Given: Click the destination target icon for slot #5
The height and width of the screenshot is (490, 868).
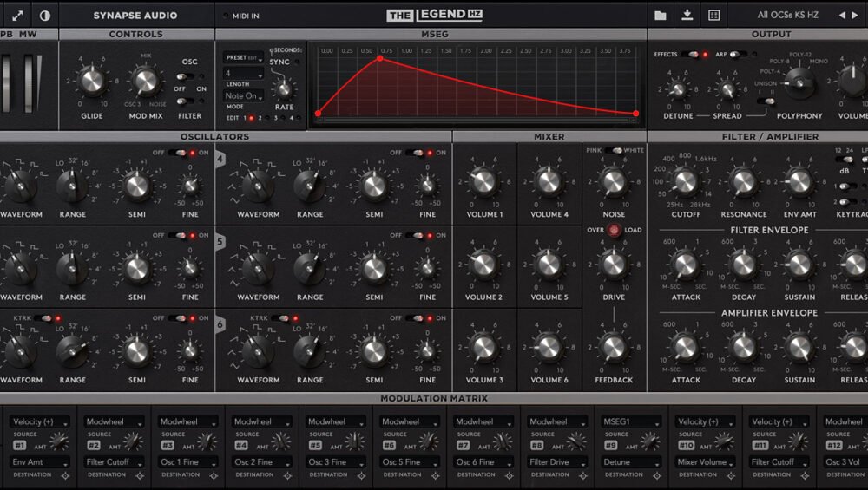Looking at the screenshot, I should click(x=361, y=475).
